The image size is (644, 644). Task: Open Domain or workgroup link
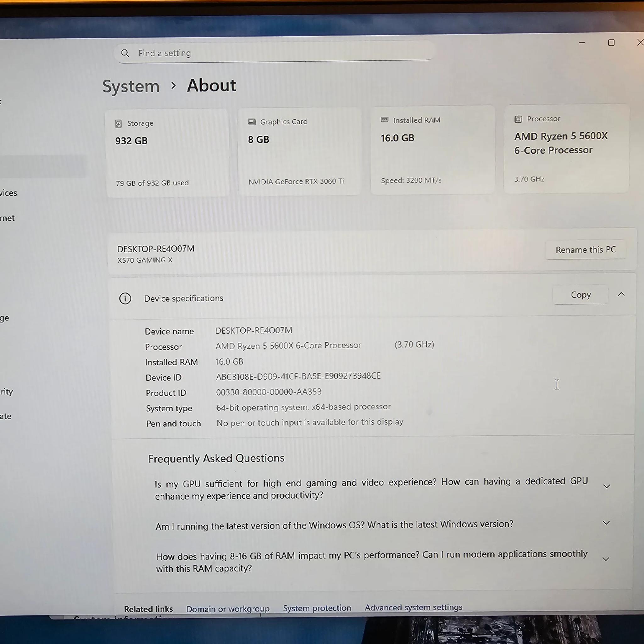pyautogui.click(x=228, y=609)
